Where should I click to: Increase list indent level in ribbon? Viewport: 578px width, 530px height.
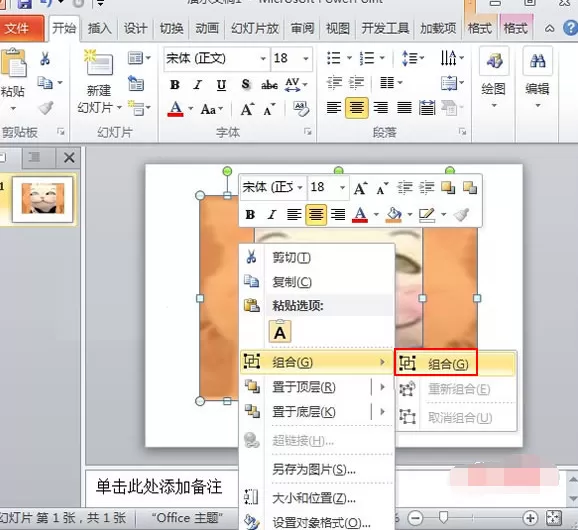pos(356,83)
